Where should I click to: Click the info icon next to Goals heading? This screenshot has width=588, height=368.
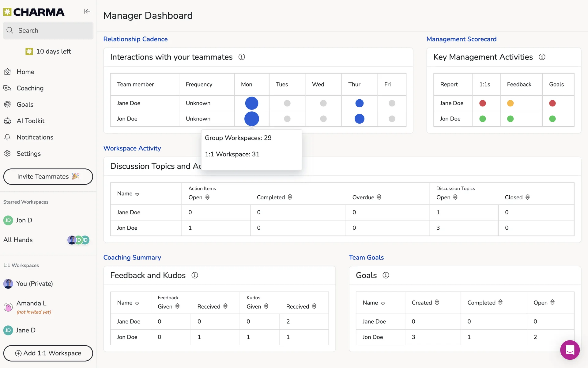[x=386, y=275]
